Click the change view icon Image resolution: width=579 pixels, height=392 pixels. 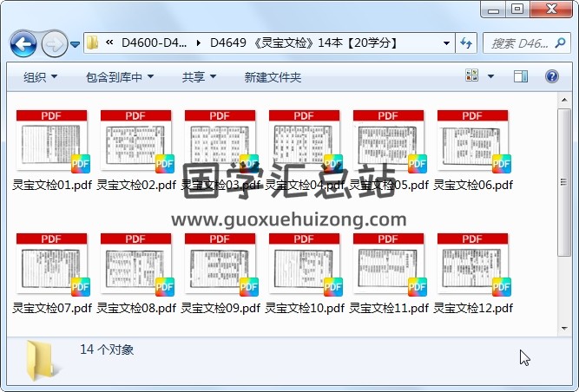(472, 75)
